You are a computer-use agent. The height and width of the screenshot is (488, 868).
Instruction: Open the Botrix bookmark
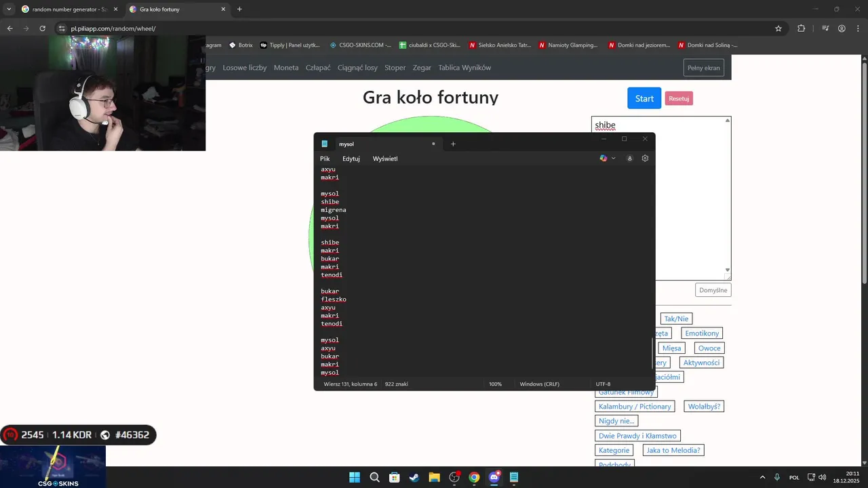point(241,45)
